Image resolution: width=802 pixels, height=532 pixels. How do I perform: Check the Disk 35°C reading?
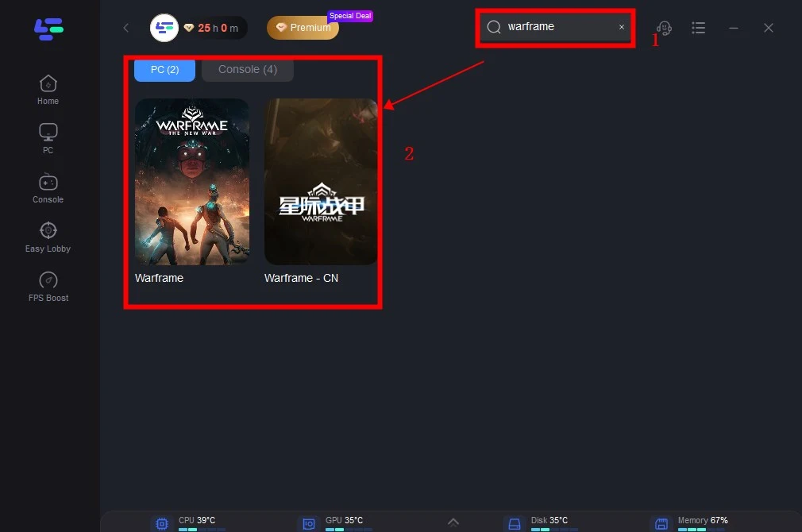pos(549,520)
